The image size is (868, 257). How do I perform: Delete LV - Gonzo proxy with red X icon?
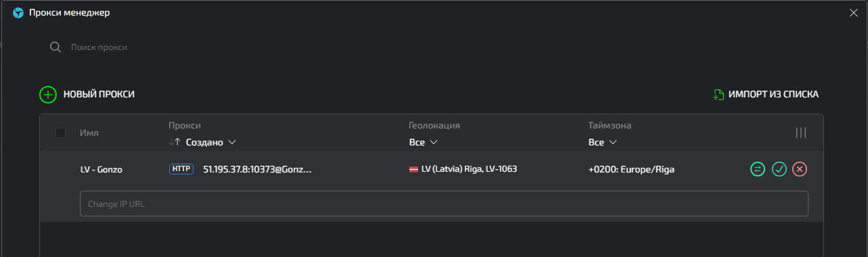pos(800,169)
